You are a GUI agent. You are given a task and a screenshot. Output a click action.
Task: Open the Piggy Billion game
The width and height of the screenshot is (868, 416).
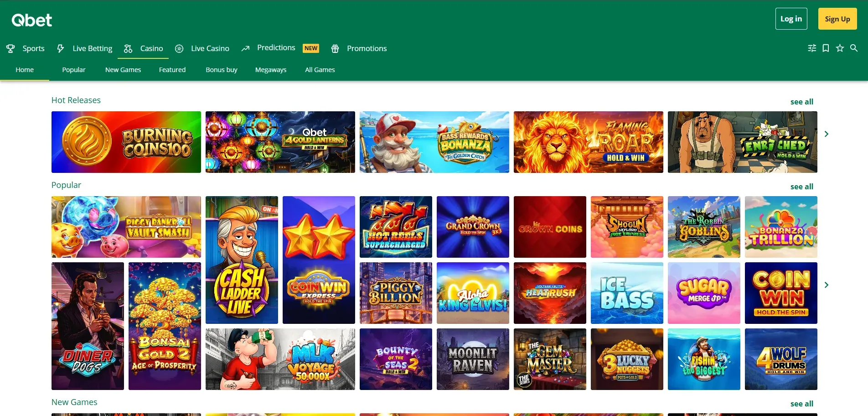click(x=396, y=293)
